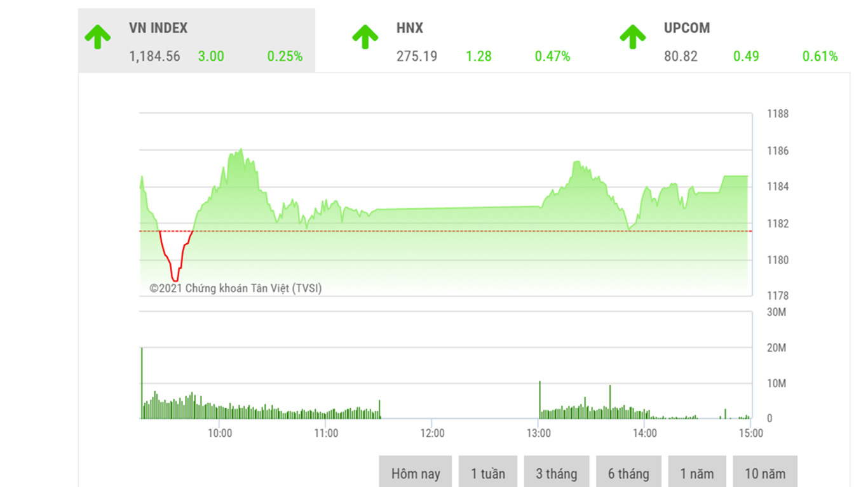Viewport: 868px width, 487px height.
Task: Click the green up arrow beside UPCOM
Action: (633, 37)
